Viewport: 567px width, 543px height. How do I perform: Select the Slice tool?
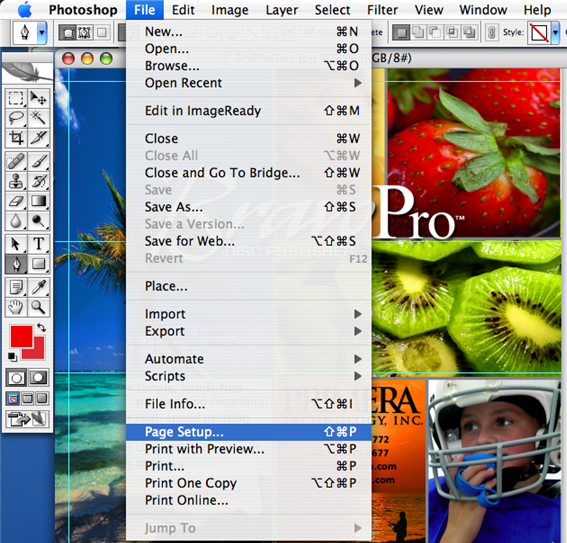point(38,138)
